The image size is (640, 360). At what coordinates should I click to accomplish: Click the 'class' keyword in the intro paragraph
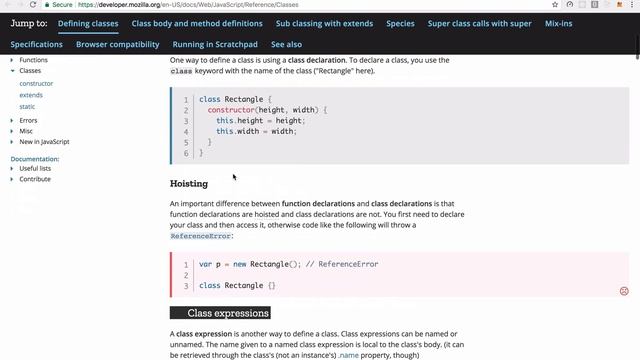(181, 71)
